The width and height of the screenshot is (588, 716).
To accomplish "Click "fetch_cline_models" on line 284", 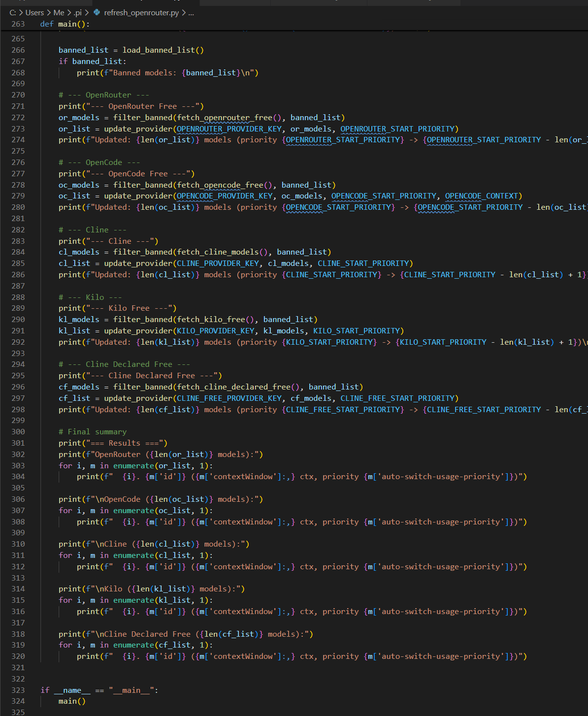I will [x=218, y=252].
